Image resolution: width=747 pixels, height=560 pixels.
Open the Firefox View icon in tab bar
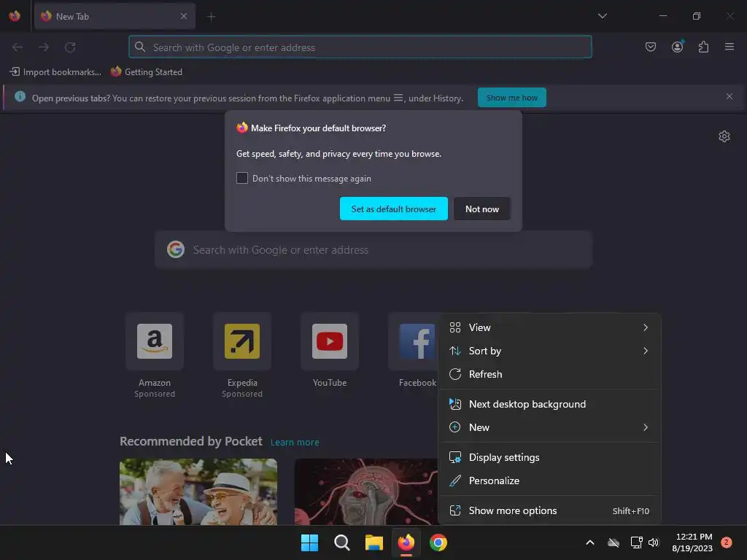[15, 16]
